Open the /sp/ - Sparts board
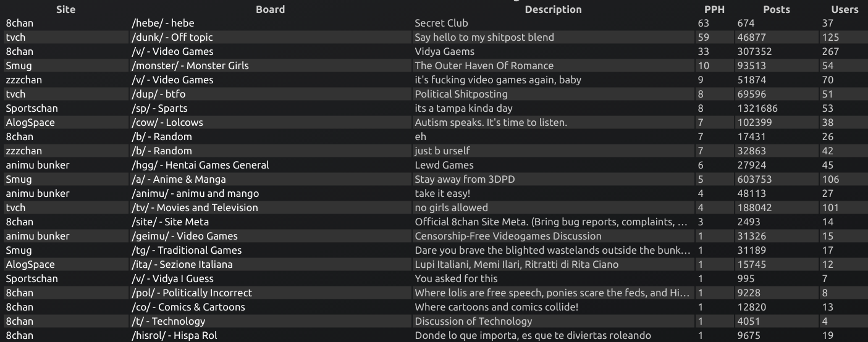Image resolution: width=868 pixels, height=342 pixels. pyautogui.click(x=159, y=108)
